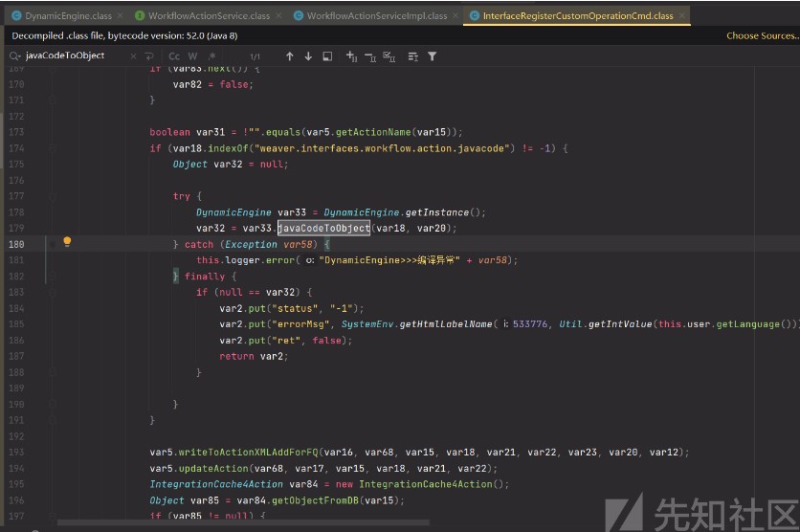Open results in Find window icon

[x=327, y=56]
